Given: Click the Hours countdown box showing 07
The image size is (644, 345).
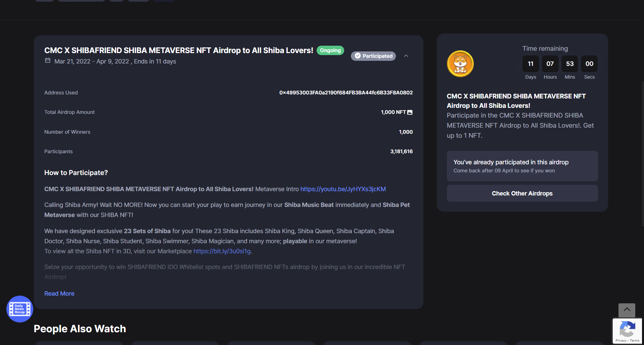Looking at the screenshot, I should point(550,64).
